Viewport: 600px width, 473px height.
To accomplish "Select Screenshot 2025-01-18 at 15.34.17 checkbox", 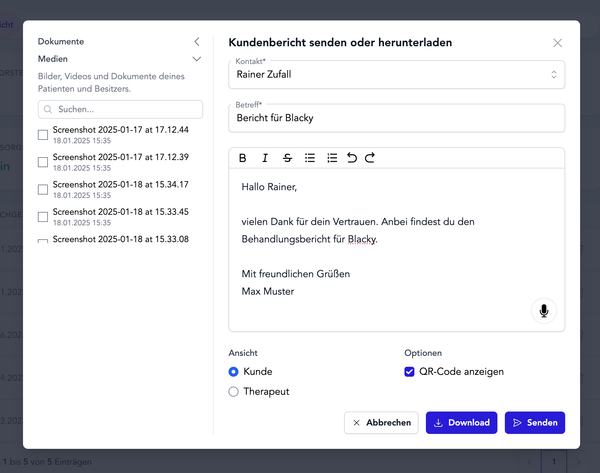I will pos(42,189).
